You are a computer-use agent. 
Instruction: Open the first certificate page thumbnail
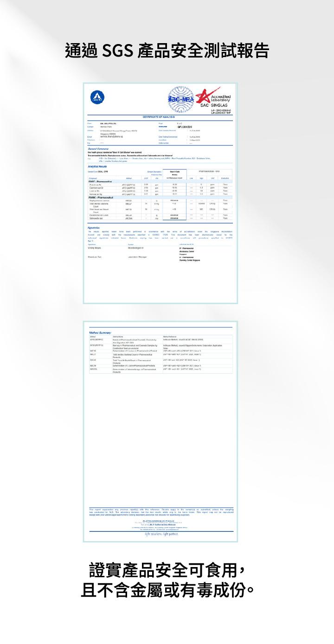[161, 193]
